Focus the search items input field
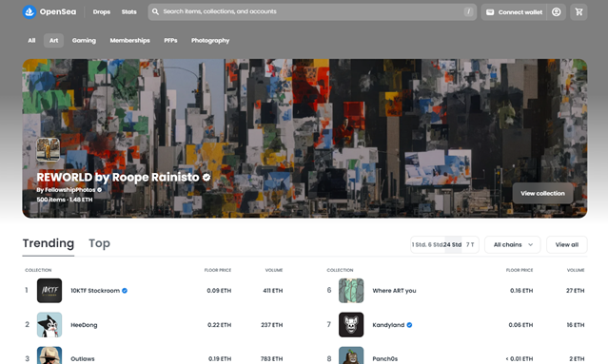Screen dimensions: 608x364 click(x=312, y=12)
